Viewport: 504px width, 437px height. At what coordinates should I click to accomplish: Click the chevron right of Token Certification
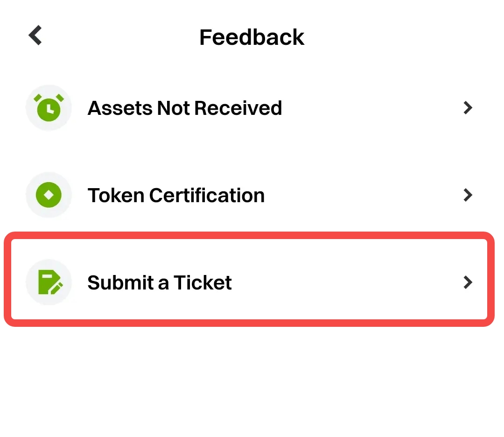coord(468,195)
